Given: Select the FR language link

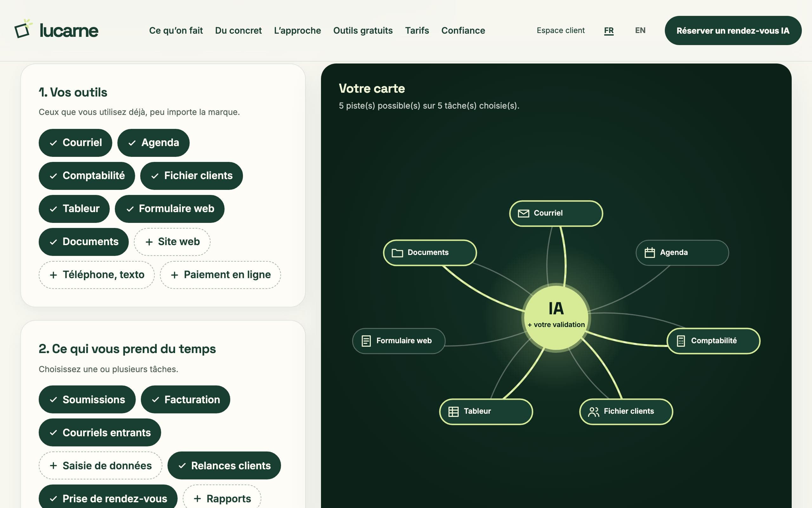Looking at the screenshot, I should pyautogui.click(x=609, y=30).
